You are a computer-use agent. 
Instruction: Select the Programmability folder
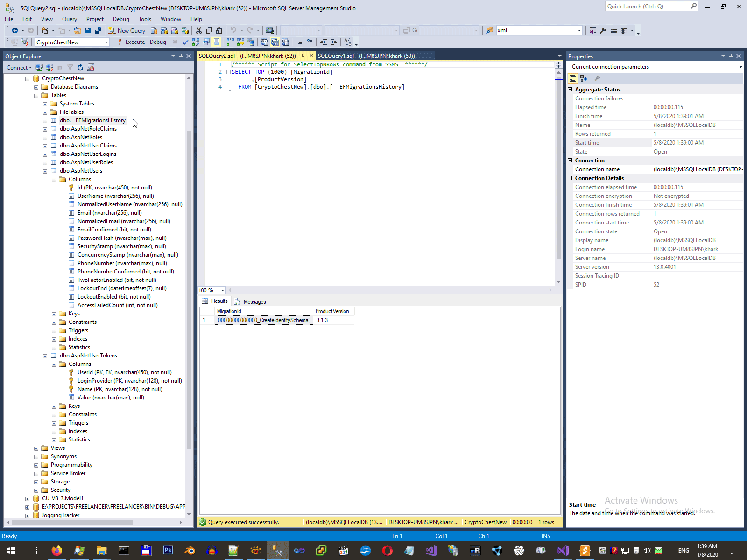71,465
